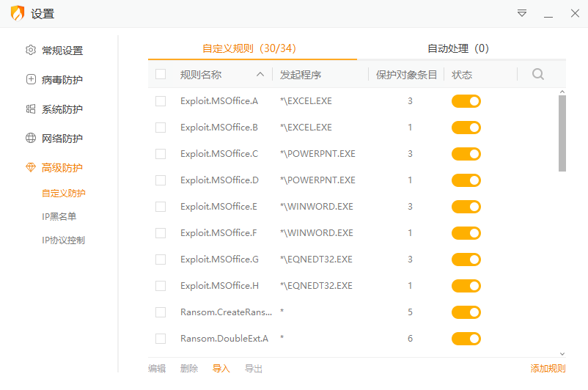Viewport: 588px width, 390px height.
Task: Select the 自定义防护 sub-item
Action: pos(64,193)
